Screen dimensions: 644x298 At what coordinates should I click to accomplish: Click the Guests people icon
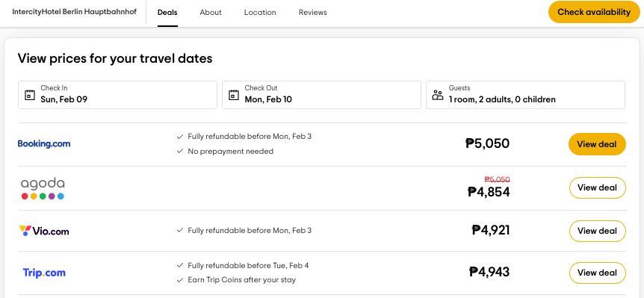pyautogui.click(x=438, y=96)
